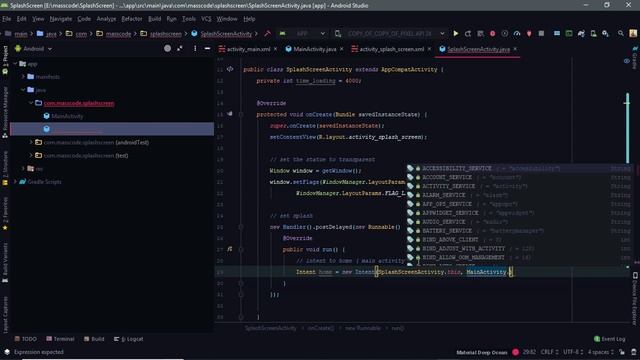Click the Material theme red circle indicator
The height and width of the screenshot is (360, 640).
516,352
